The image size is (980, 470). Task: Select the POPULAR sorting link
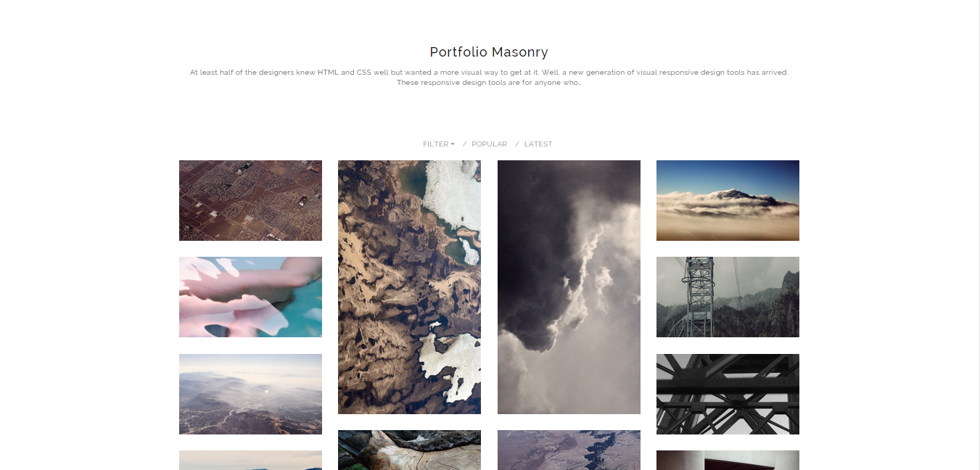pyautogui.click(x=490, y=144)
